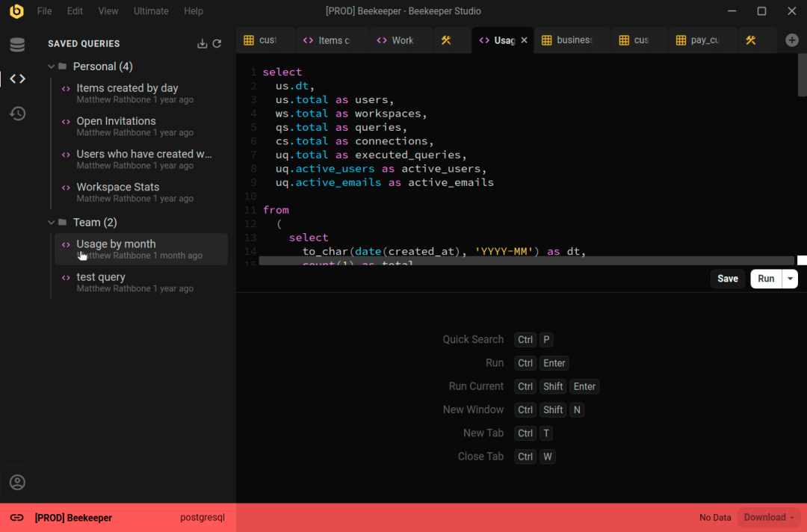The image size is (807, 532).
Task: Open the database tables sidebar icon
Action: coord(17,45)
